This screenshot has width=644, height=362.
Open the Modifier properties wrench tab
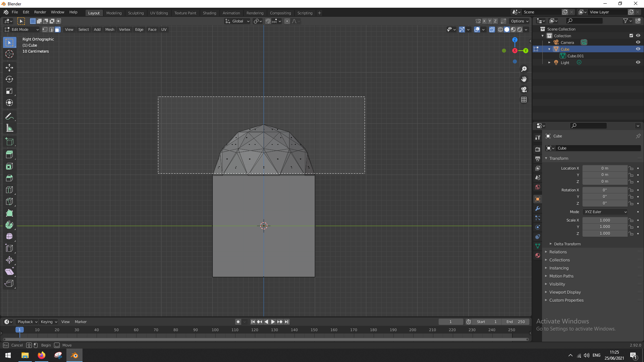(538, 208)
